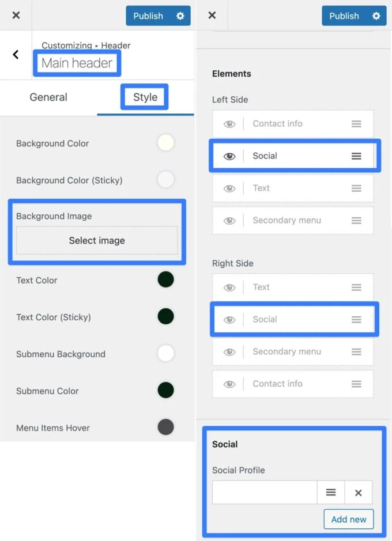
Task: Remove the Social Profile entry with the X
Action: (x=358, y=493)
